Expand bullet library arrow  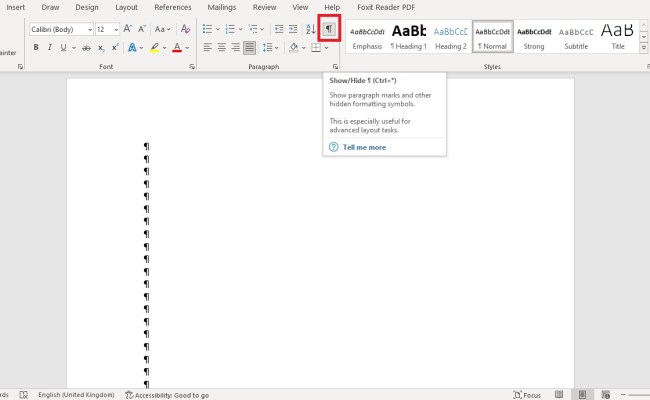pos(218,29)
